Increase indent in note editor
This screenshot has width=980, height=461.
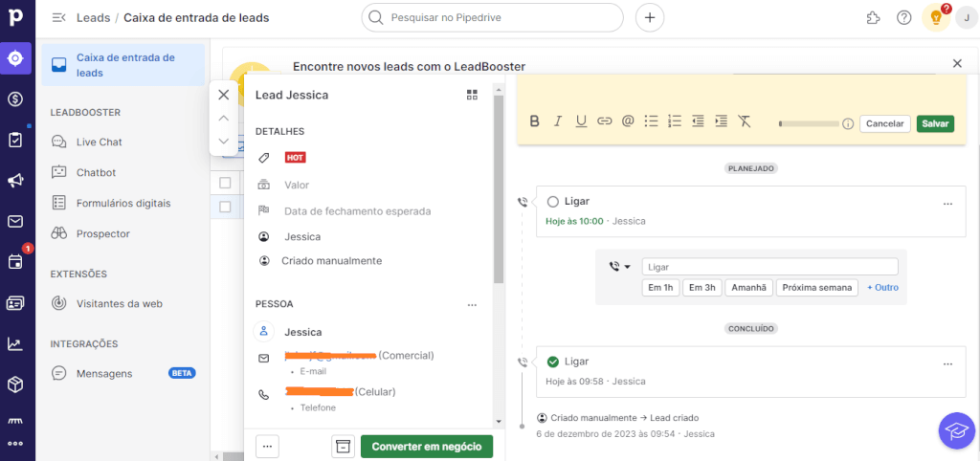click(x=722, y=121)
